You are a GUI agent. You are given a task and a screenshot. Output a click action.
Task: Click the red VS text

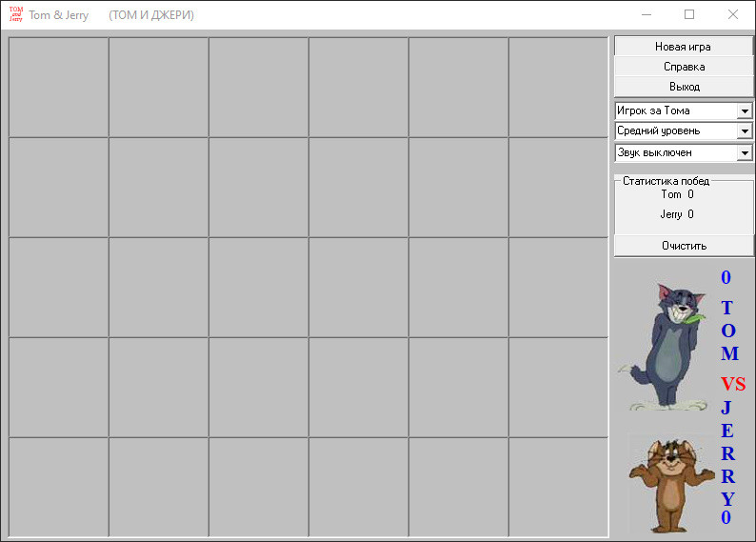tap(733, 384)
